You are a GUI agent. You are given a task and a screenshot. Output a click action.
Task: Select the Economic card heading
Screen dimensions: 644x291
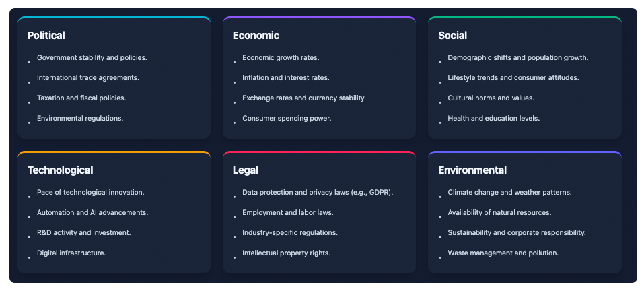point(256,36)
